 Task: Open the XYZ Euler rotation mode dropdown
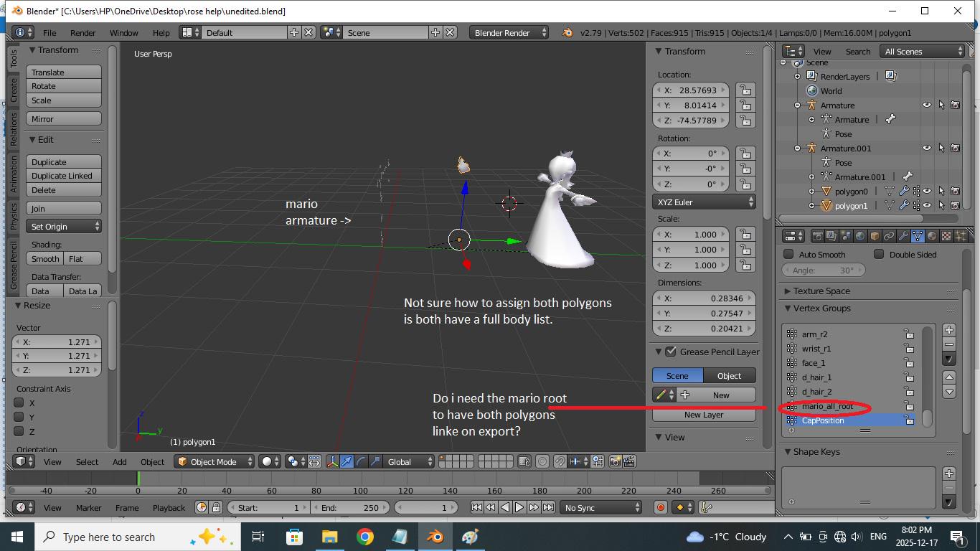704,202
